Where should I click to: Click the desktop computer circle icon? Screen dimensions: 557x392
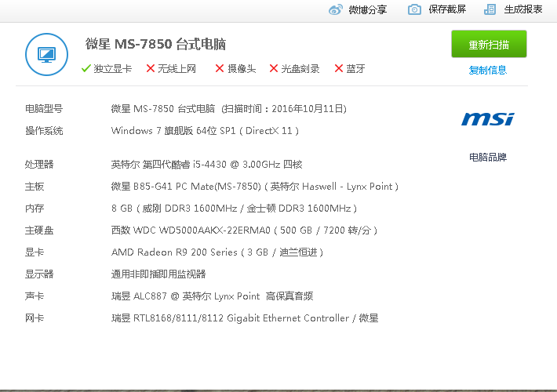46,54
